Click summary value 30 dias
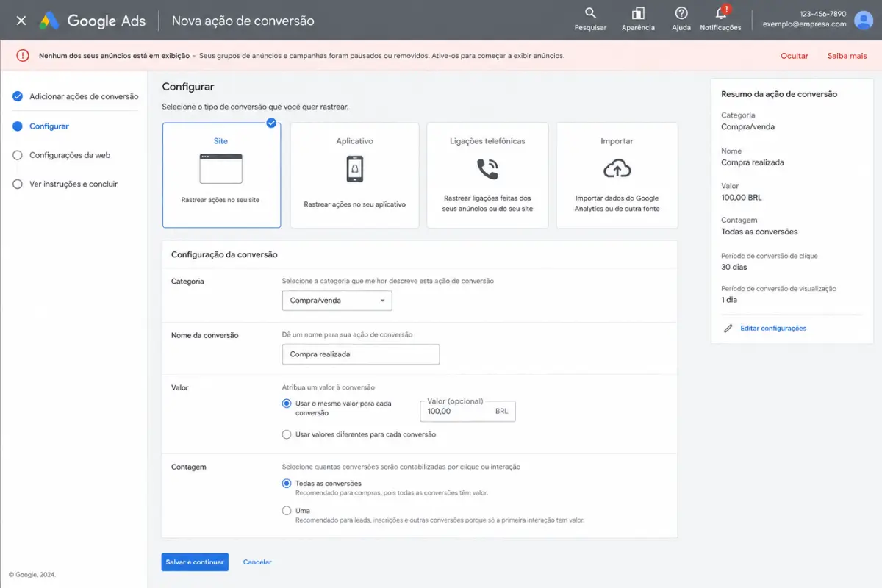 pos(734,268)
